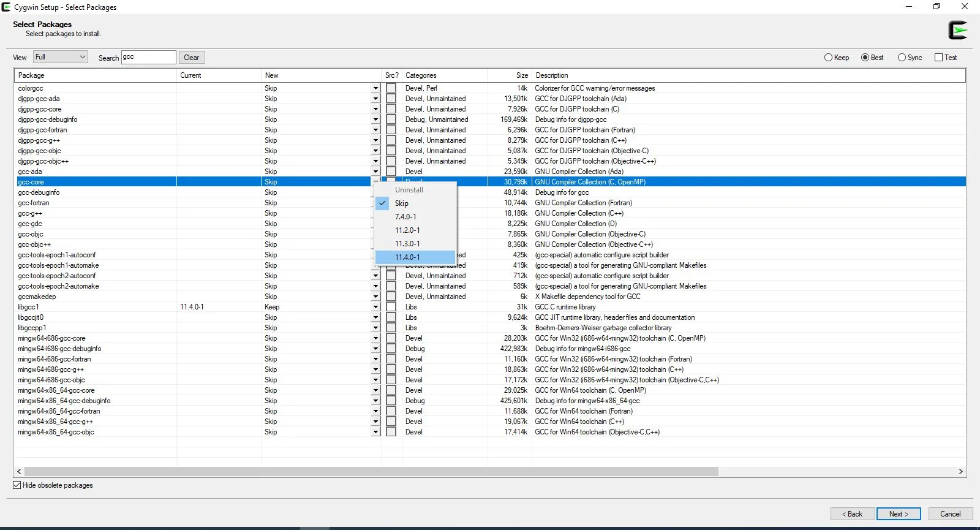Viewport: 980px width, 530px height.
Task: Click the Src? column header
Action: 391,75
